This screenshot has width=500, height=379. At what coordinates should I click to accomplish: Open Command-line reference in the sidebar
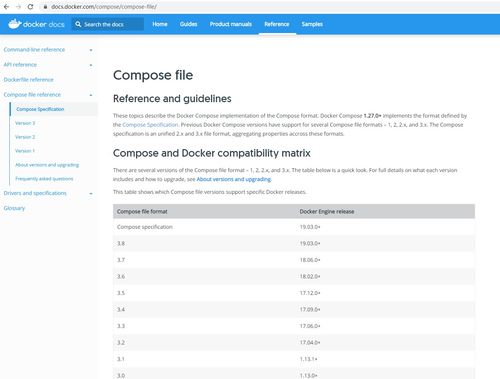click(x=34, y=50)
